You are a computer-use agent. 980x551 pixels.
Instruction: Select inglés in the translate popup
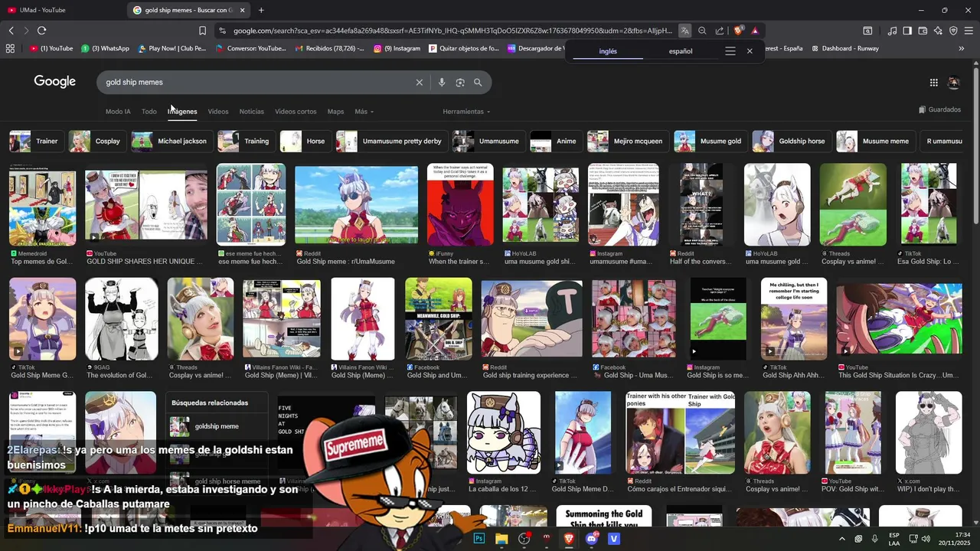click(608, 51)
